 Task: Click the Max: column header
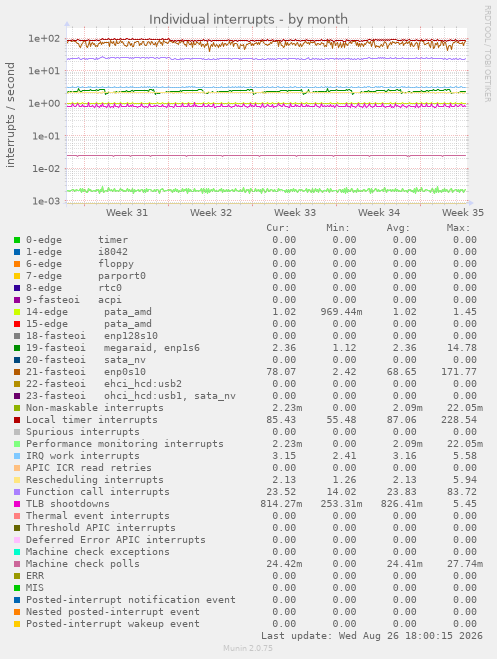(458, 228)
